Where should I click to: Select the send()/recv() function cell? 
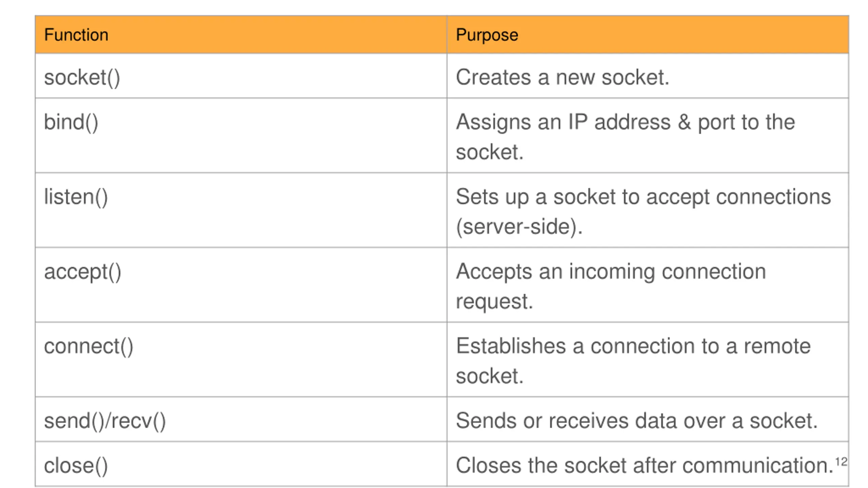(x=241, y=419)
